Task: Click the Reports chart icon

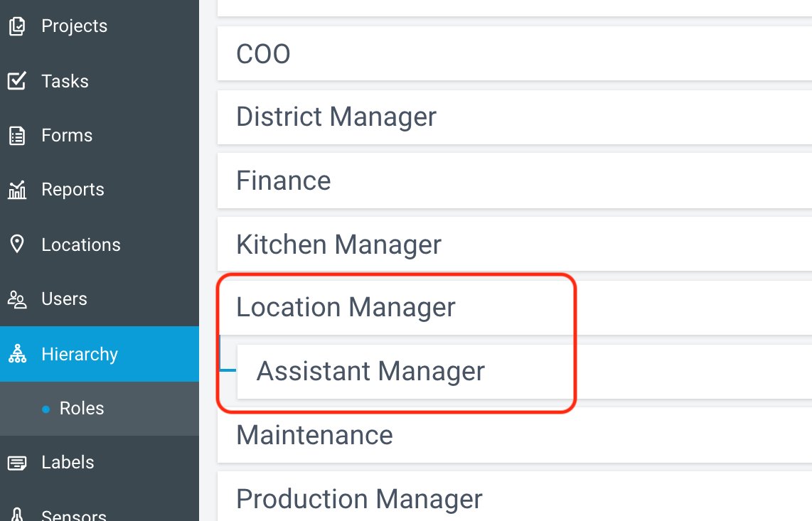Action: pyautogui.click(x=16, y=190)
